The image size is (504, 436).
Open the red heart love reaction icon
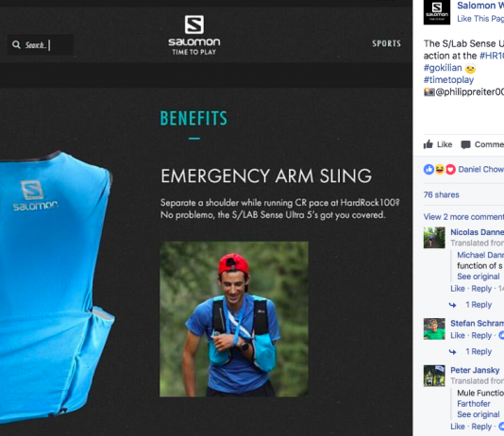[450, 169]
